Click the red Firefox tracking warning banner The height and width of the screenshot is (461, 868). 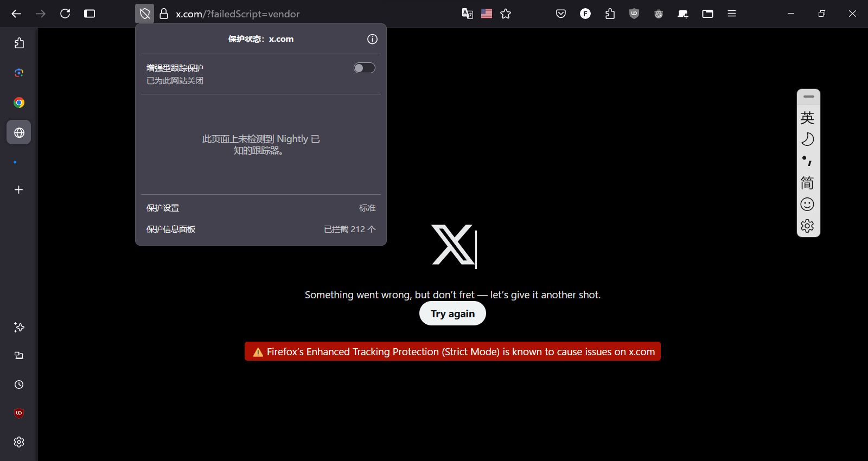coord(452,351)
